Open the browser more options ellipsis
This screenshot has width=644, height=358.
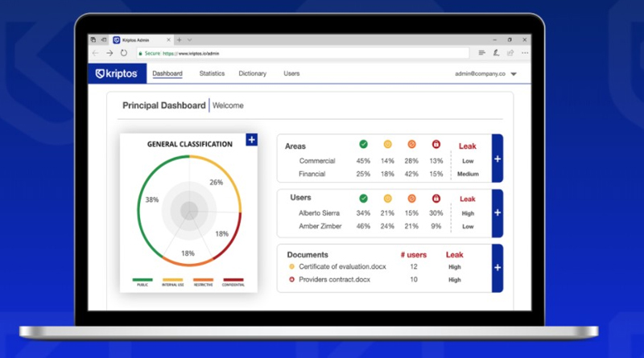(x=525, y=52)
